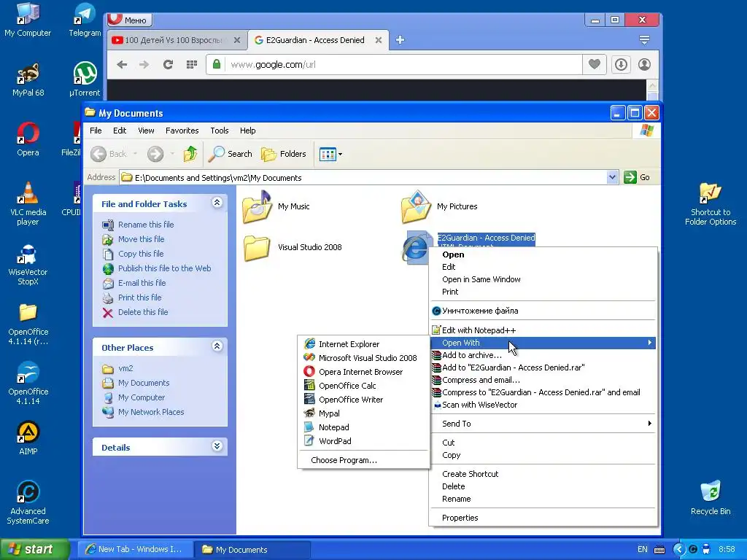This screenshot has height=560, width=747.
Task: Click the heart bookmark icon in Opera
Action: pos(594,64)
